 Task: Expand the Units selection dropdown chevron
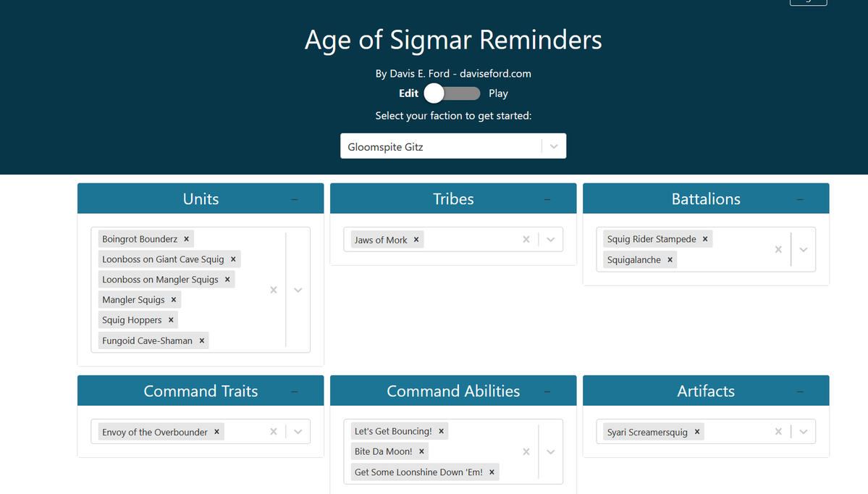[x=298, y=290]
